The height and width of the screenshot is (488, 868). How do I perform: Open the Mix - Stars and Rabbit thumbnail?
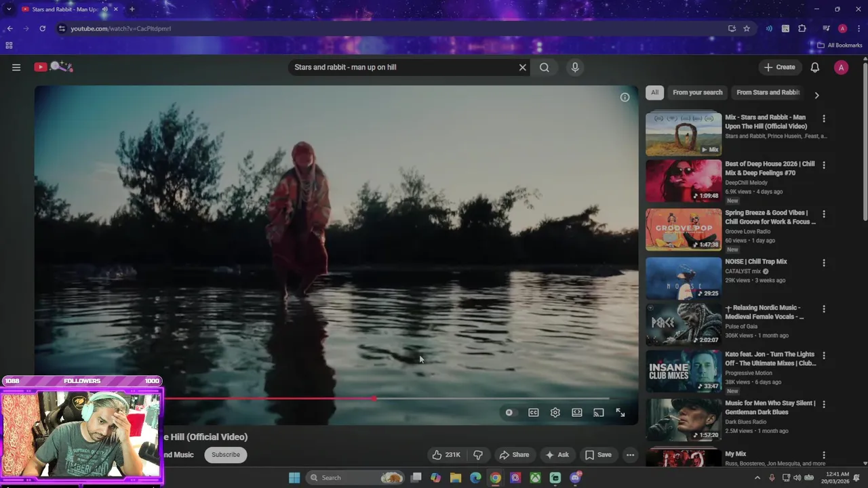pyautogui.click(x=684, y=134)
